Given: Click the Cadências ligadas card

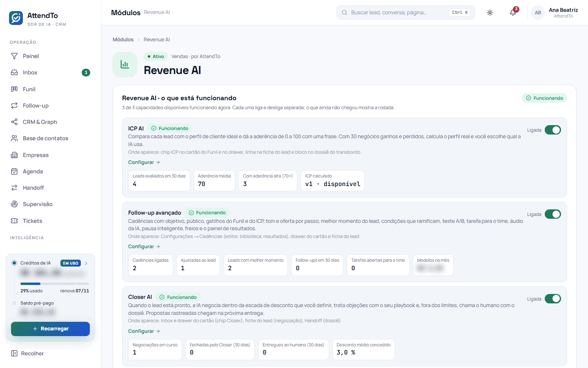Looking at the screenshot, I should click(x=151, y=265).
